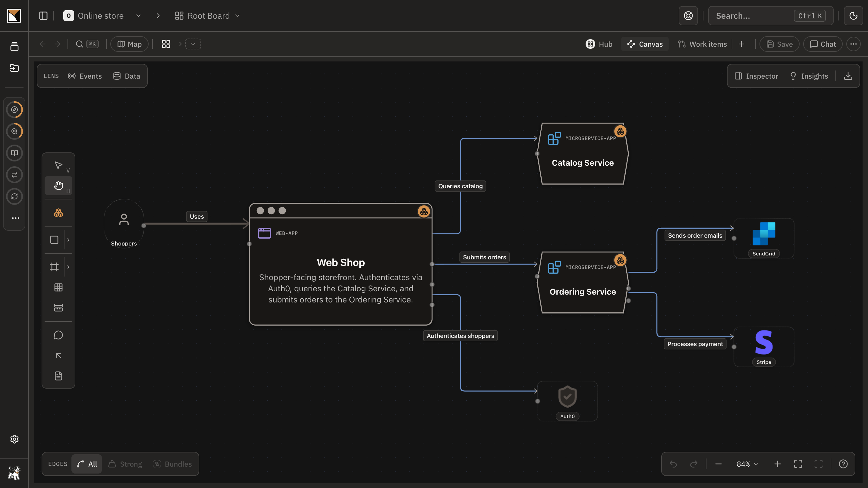Switch to the Canvas tab
868x488 pixels.
[645, 44]
